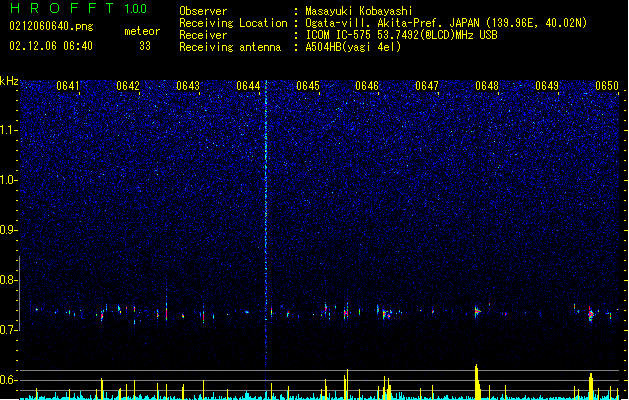
Task: Click the Receiving Location label
Action: pyautogui.click(x=233, y=23)
